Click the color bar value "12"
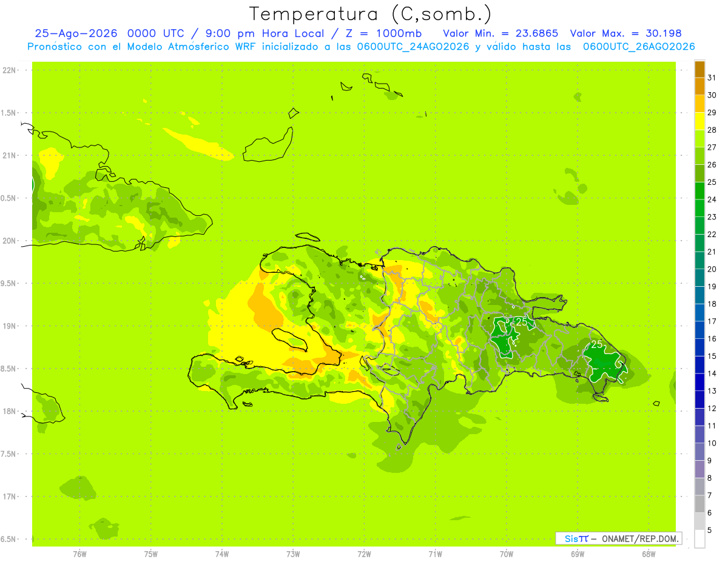Viewport: 728px width, 562px height. (712, 409)
